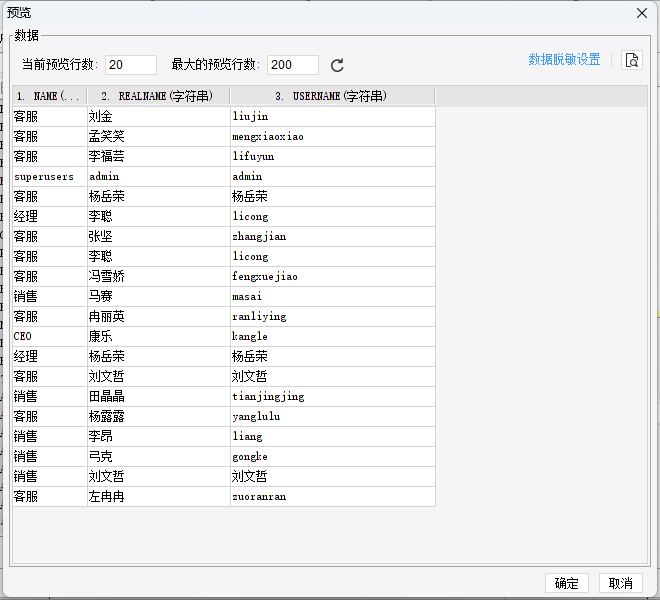660x600 pixels.
Task: Select cell 杨露露
Action: (159, 416)
